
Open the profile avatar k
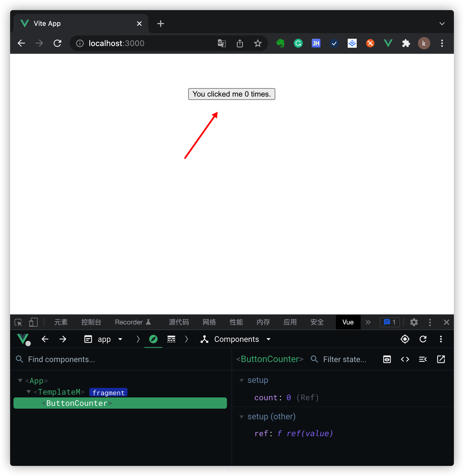[x=424, y=43]
